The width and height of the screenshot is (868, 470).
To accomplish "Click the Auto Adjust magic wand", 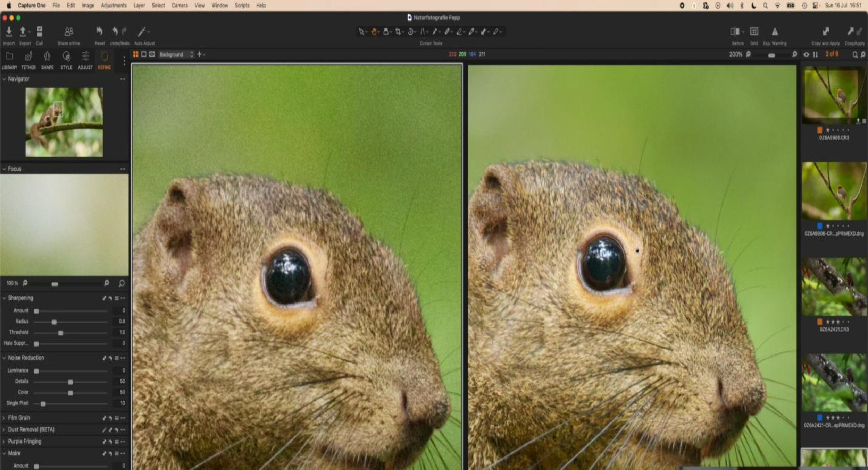I will [x=142, y=32].
